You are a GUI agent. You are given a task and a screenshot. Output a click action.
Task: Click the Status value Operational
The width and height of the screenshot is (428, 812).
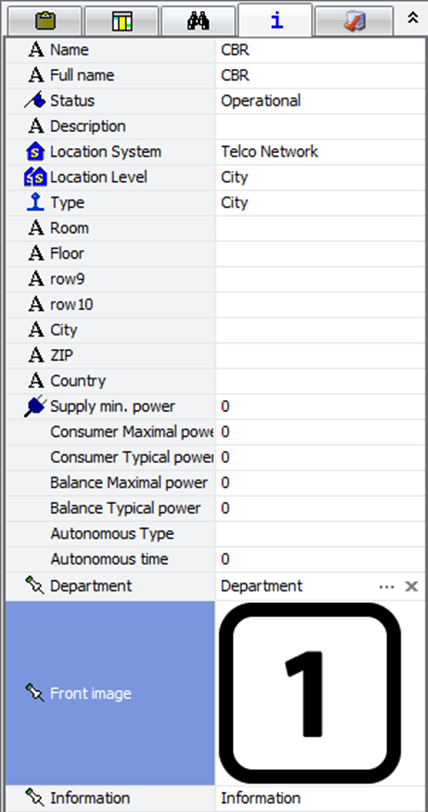(x=261, y=100)
